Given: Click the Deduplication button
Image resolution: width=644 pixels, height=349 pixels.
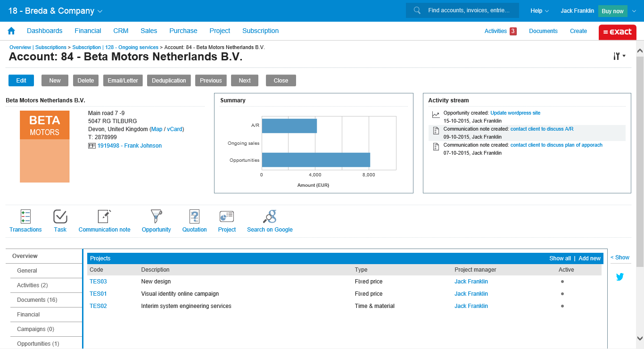Looking at the screenshot, I should 169,80.
